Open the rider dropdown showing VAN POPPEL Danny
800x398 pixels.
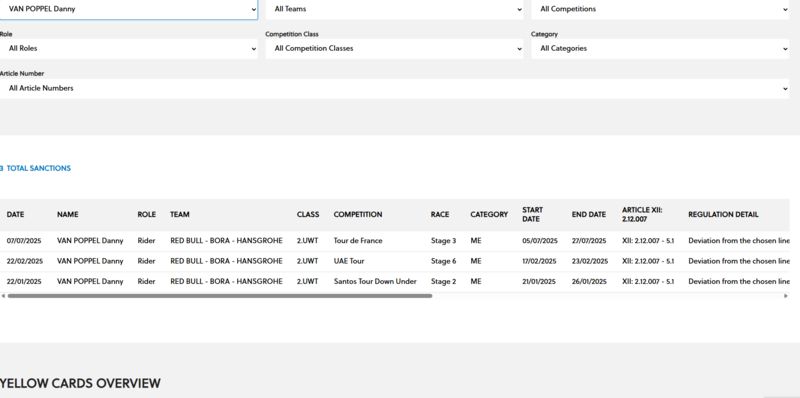(129, 9)
